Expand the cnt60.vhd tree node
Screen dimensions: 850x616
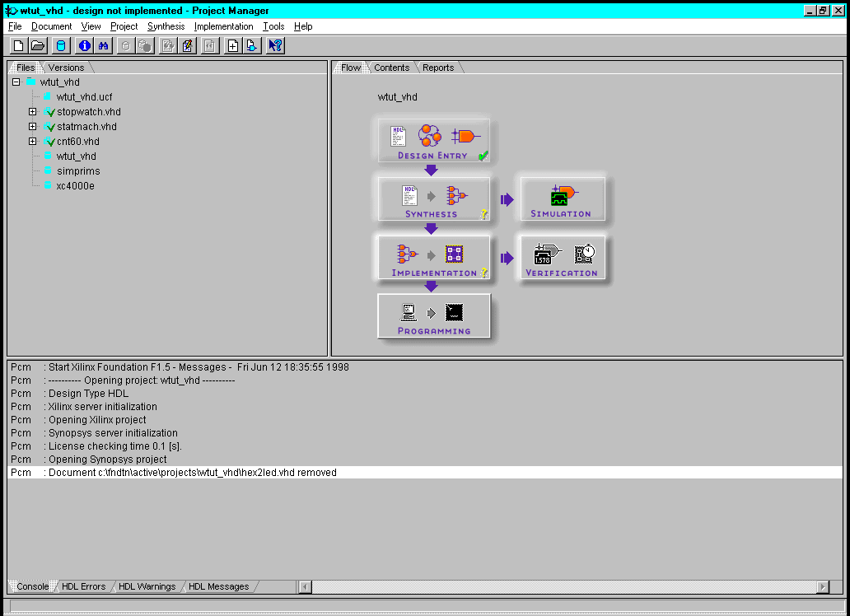[x=32, y=141]
